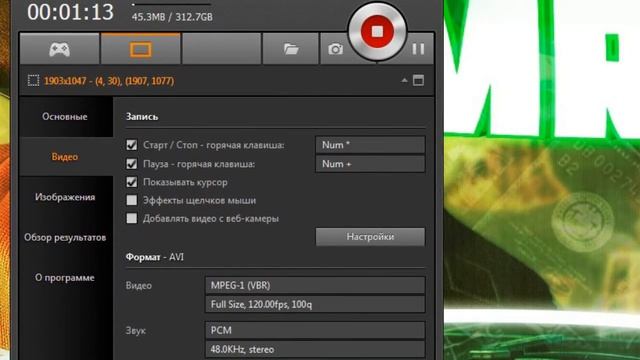Viewport: 640px width, 360px height.
Task: Click the Запись section heading
Action: (x=142, y=117)
